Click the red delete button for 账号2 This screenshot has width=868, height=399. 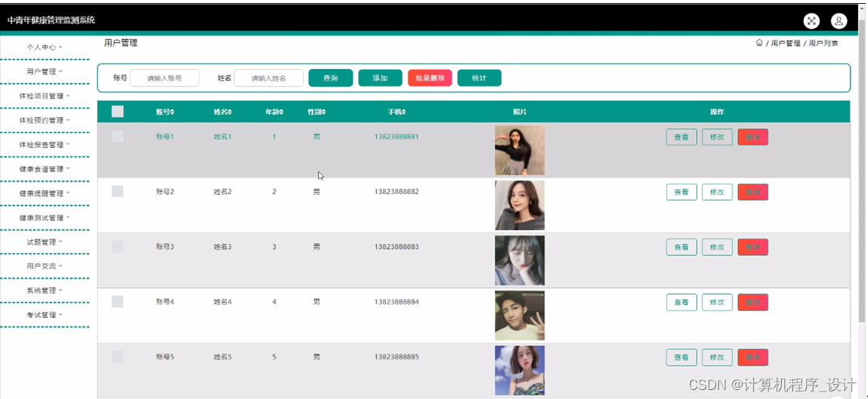[x=753, y=192]
